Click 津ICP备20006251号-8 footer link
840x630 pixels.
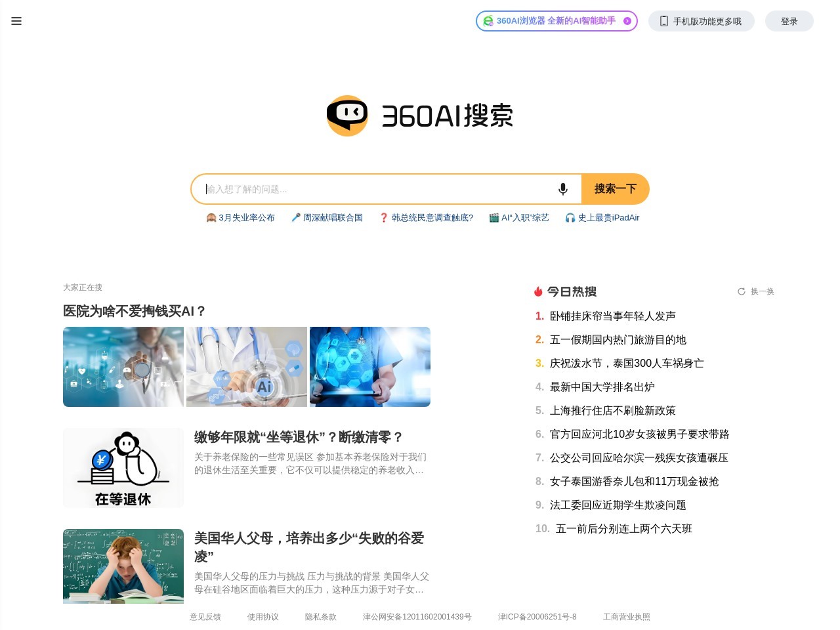(x=537, y=617)
